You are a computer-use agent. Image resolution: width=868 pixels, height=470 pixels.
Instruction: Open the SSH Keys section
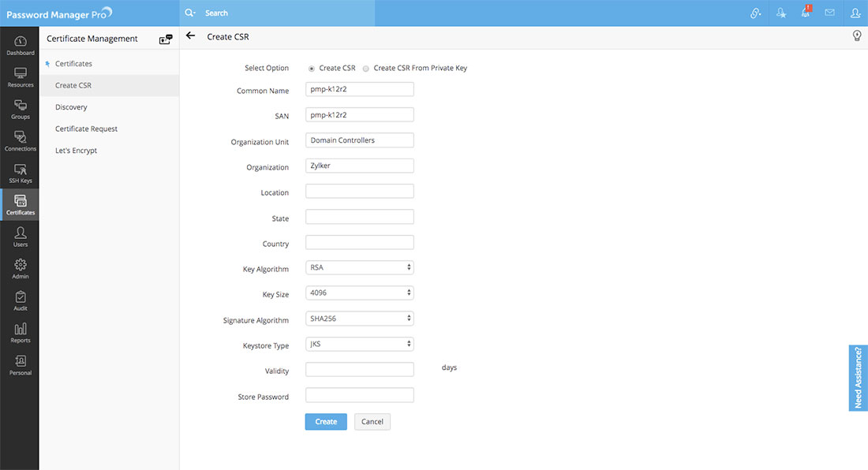click(20, 172)
